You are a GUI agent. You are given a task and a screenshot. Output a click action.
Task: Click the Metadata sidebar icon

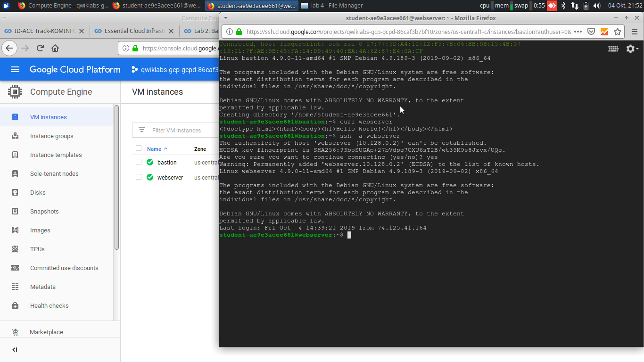(15, 287)
